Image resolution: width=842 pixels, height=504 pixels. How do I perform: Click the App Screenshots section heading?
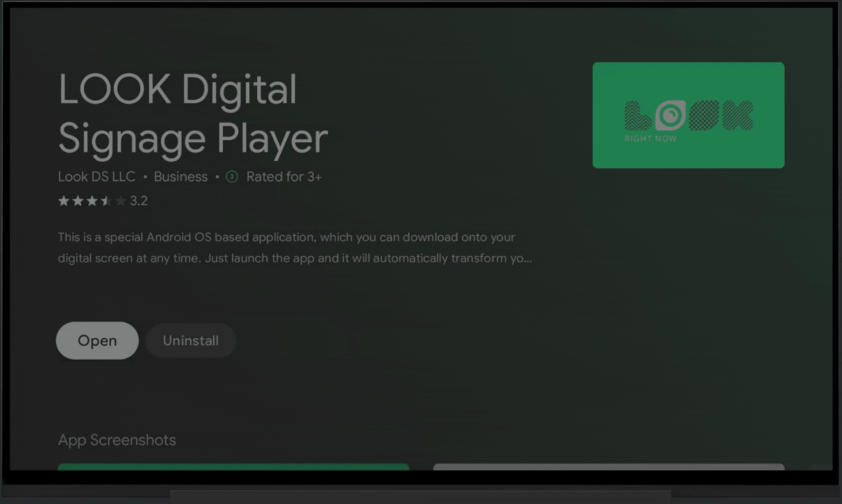[116, 440]
